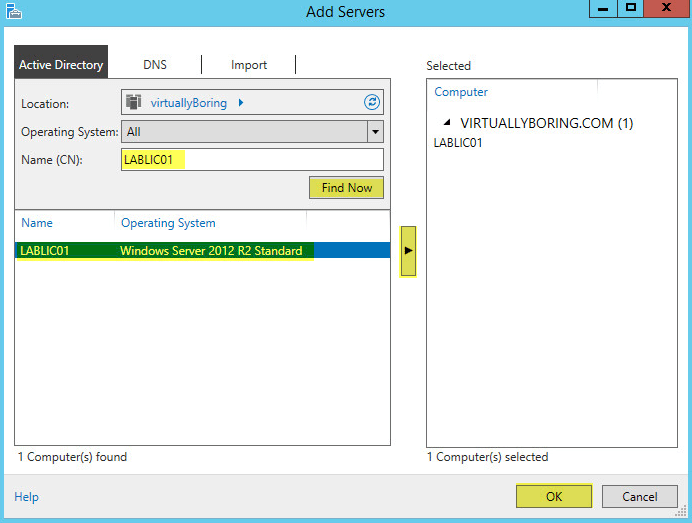Viewport: 692px width, 523px height.
Task: Open the Operating System dropdown
Action: point(375,132)
